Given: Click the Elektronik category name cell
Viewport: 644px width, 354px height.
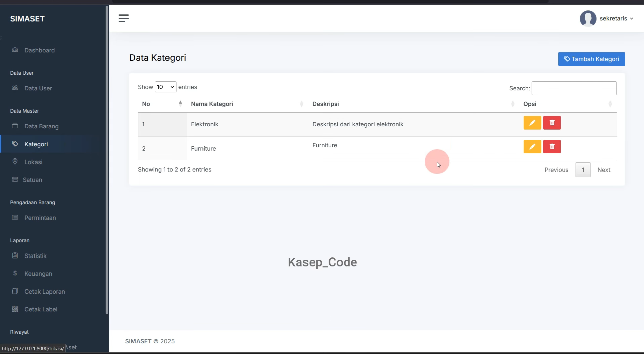Looking at the screenshot, I should pyautogui.click(x=247, y=124).
